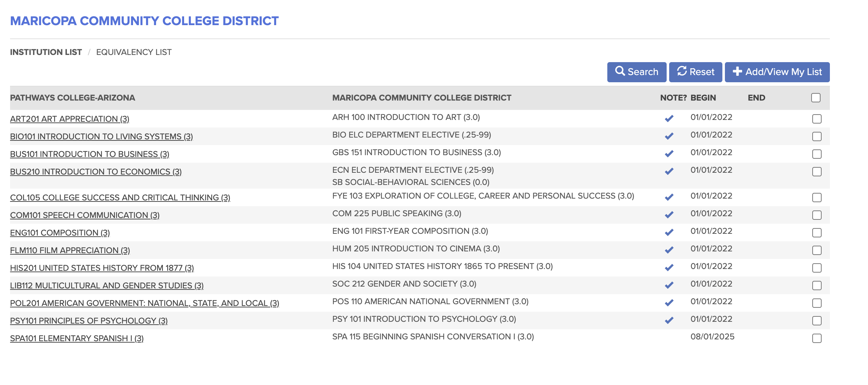Click the note checkmark for PSY101 row
The height and width of the screenshot is (385, 868).
[669, 320]
